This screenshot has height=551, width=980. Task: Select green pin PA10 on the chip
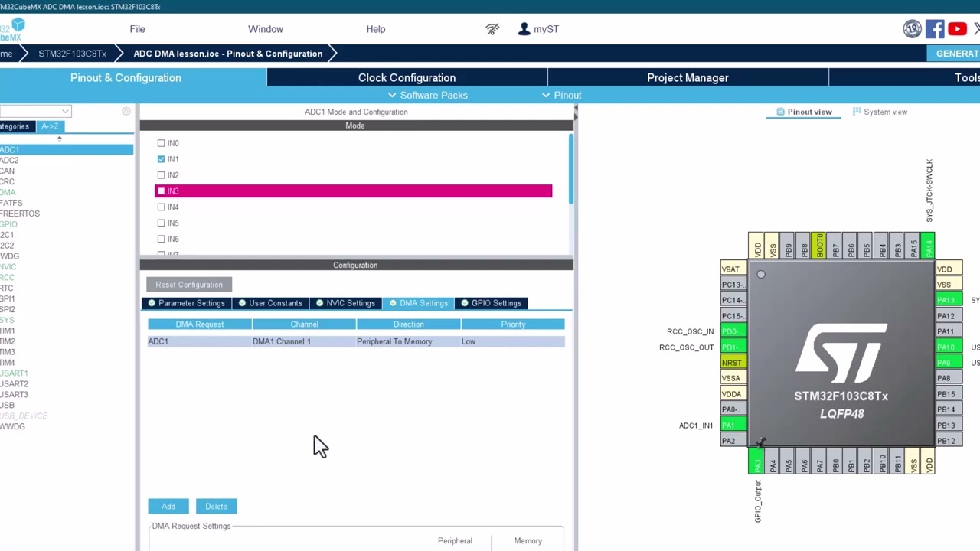949,347
